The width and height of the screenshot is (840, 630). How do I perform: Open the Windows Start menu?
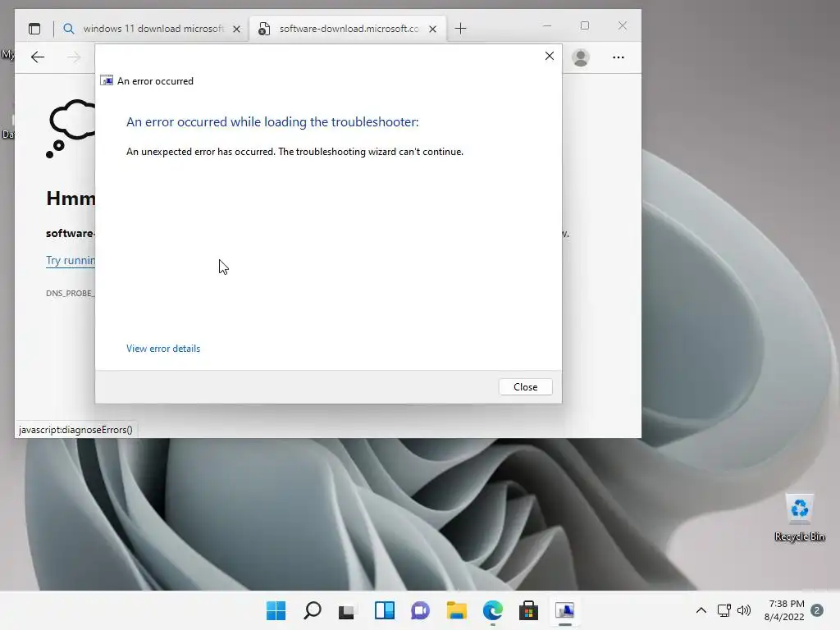(x=276, y=610)
